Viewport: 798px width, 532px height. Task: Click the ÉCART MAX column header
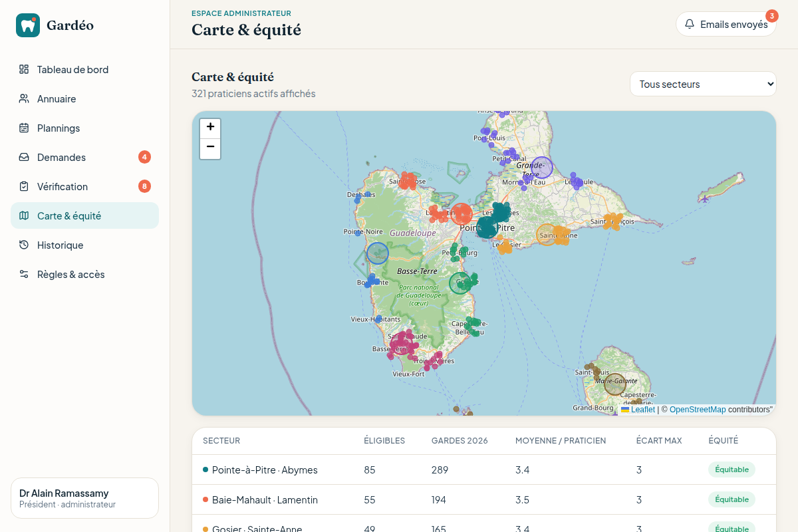pos(659,440)
